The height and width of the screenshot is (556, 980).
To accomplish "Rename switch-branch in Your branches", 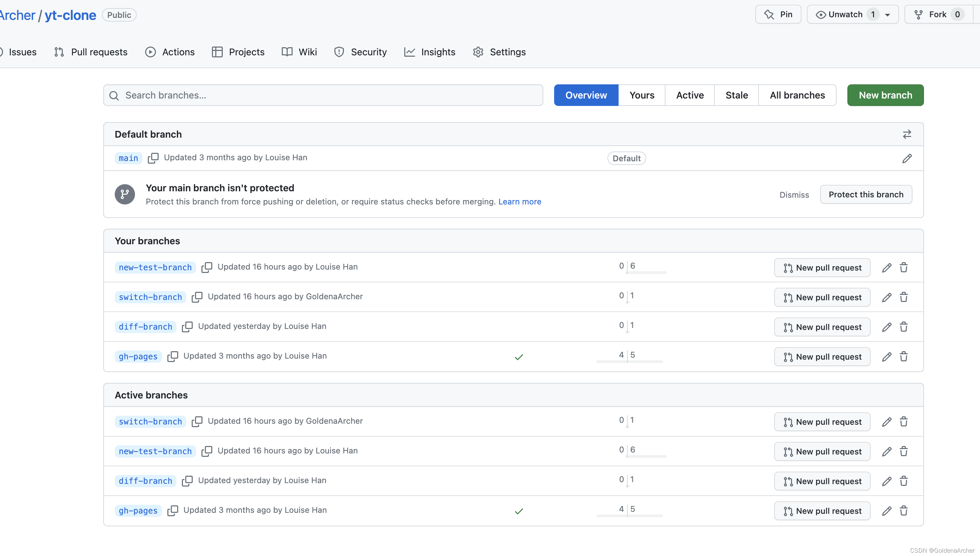I will [887, 298].
